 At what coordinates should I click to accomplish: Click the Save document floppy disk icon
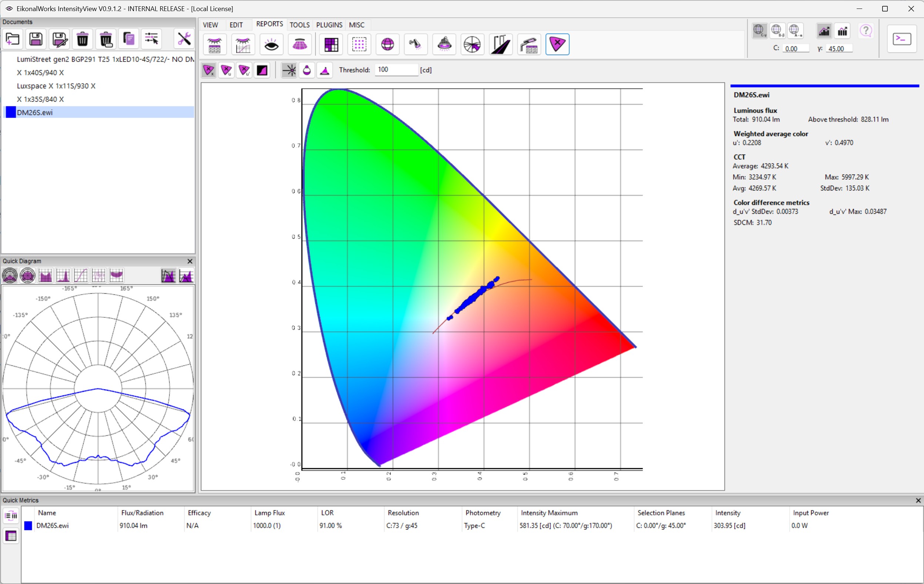pyautogui.click(x=36, y=39)
